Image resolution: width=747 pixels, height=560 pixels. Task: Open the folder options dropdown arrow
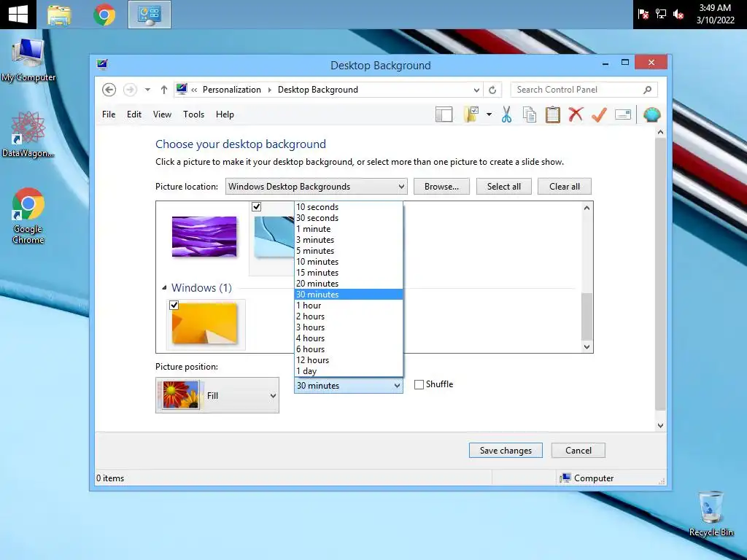tap(489, 114)
